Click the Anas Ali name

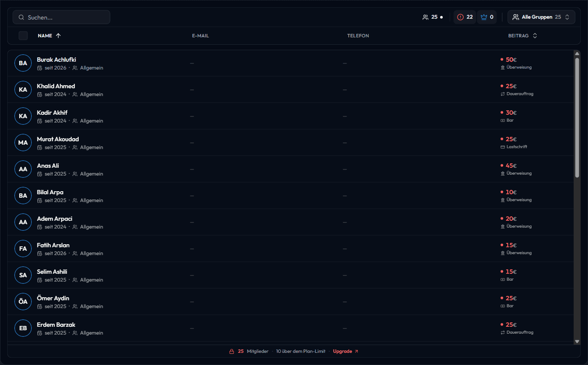pos(48,166)
